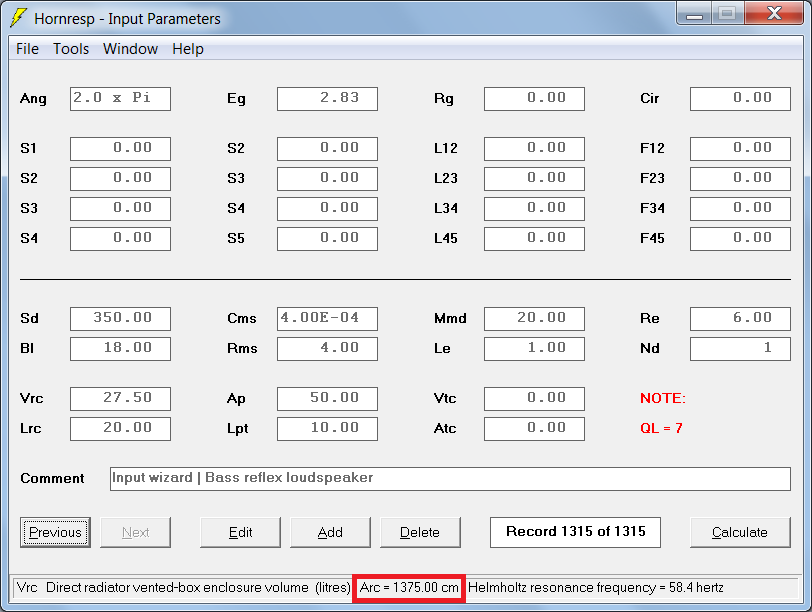Select the Rg input field
The image size is (812, 612).
(x=534, y=99)
